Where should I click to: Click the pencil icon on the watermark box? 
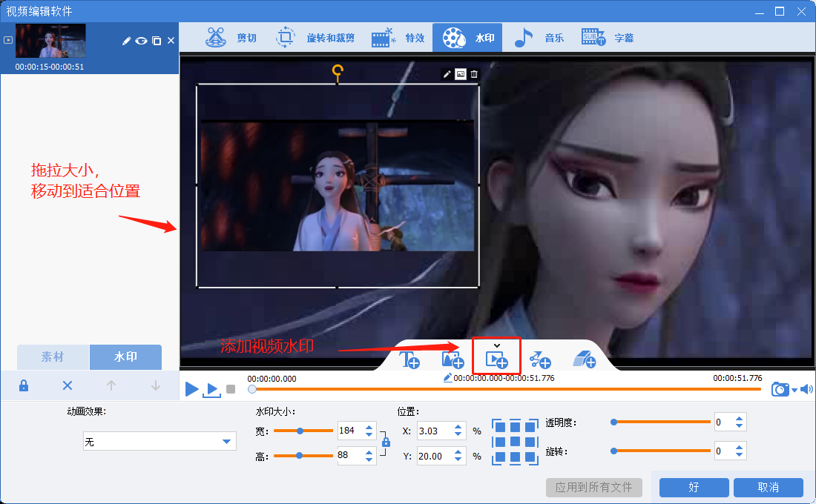point(447,74)
